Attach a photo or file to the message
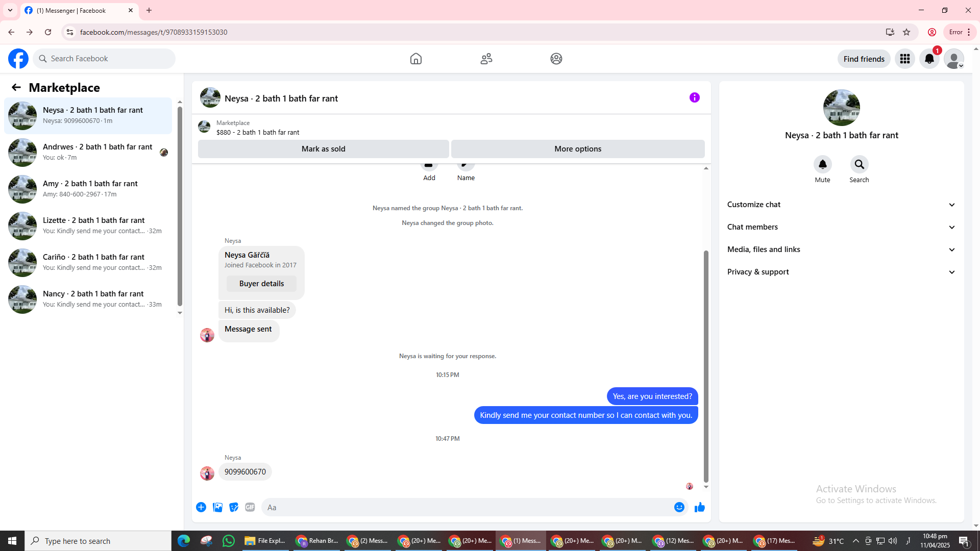This screenshot has width=980, height=551. click(217, 507)
